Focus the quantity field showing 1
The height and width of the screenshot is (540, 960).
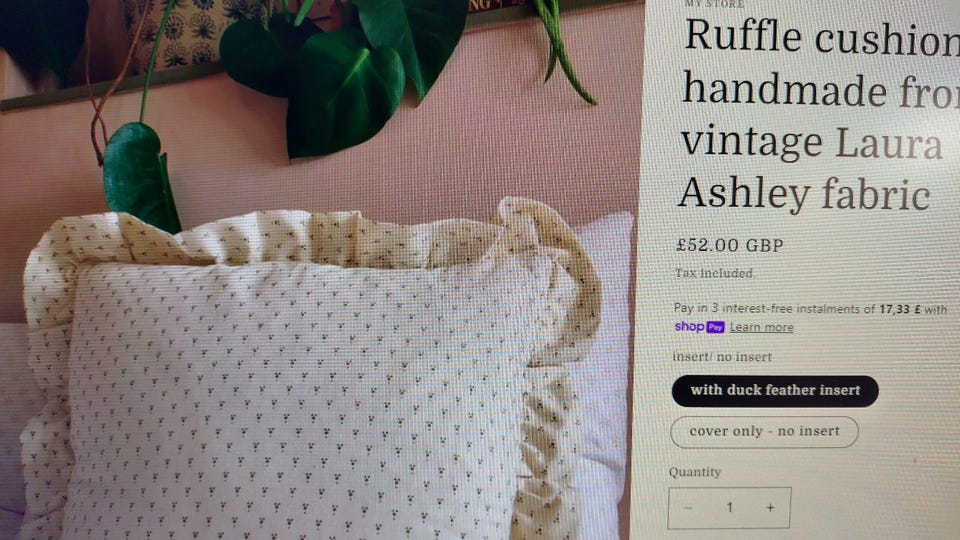729,508
